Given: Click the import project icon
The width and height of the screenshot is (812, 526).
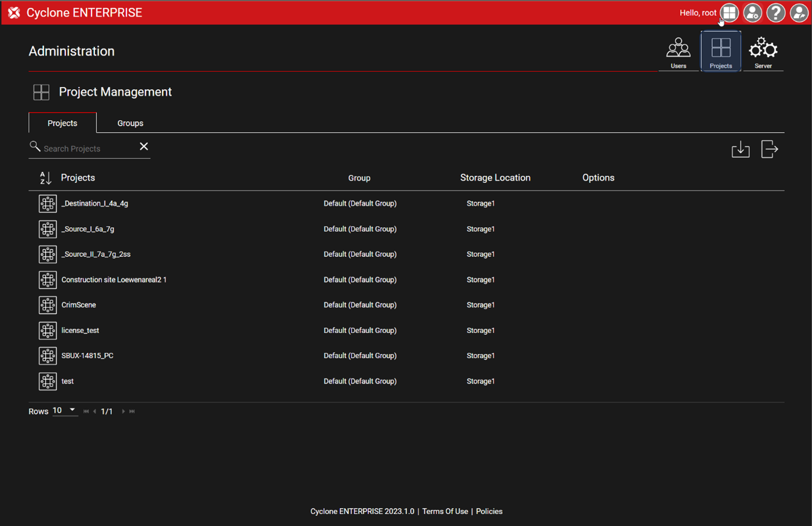Looking at the screenshot, I should click(x=740, y=150).
